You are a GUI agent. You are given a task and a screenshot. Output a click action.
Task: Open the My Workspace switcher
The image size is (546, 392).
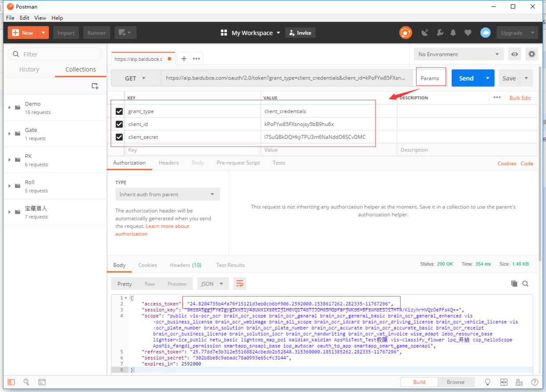[x=251, y=33]
